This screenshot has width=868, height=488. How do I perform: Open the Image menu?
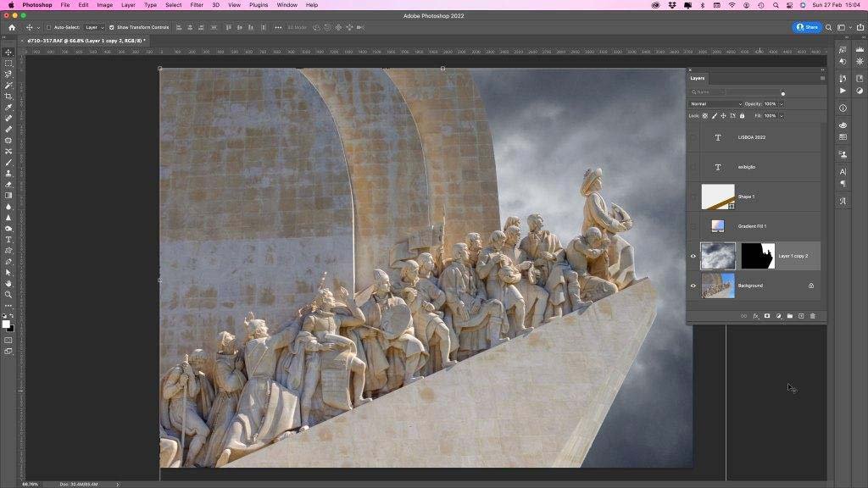[104, 5]
